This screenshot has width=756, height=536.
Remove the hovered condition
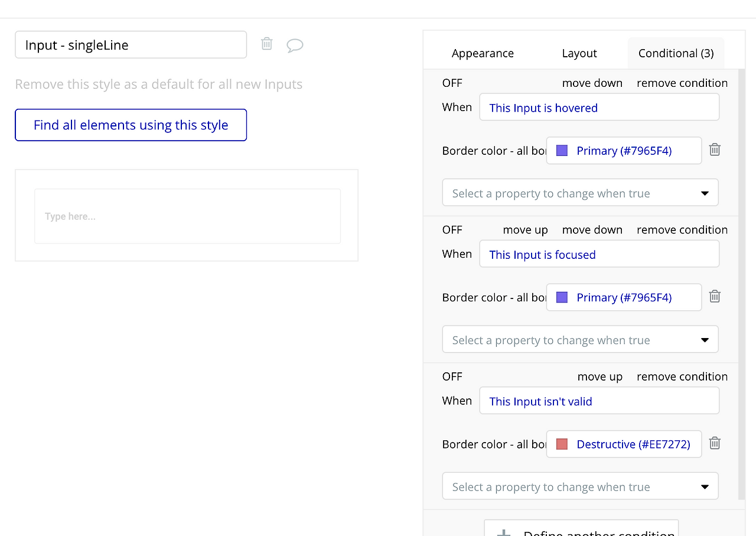coord(682,83)
